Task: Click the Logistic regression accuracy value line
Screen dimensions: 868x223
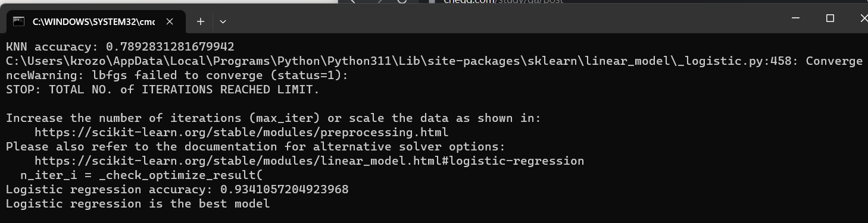Action: click(177, 189)
